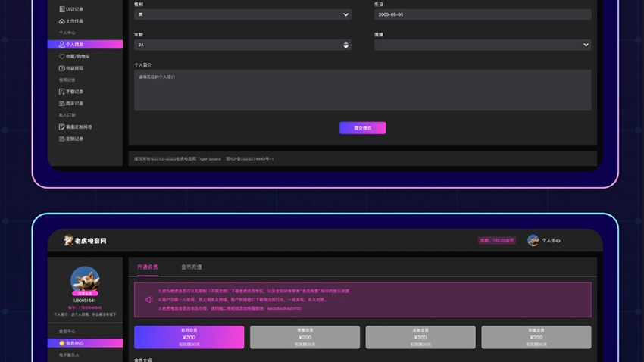The image size is (644, 362).
Task: Click the 上传作品 cloud upload icon
Action: point(62,21)
